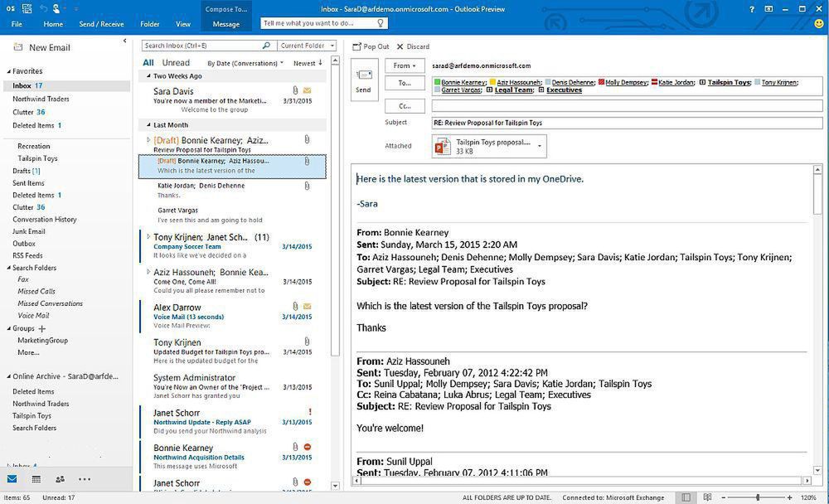Click the To... button
The width and height of the screenshot is (829, 504).
[405, 83]
